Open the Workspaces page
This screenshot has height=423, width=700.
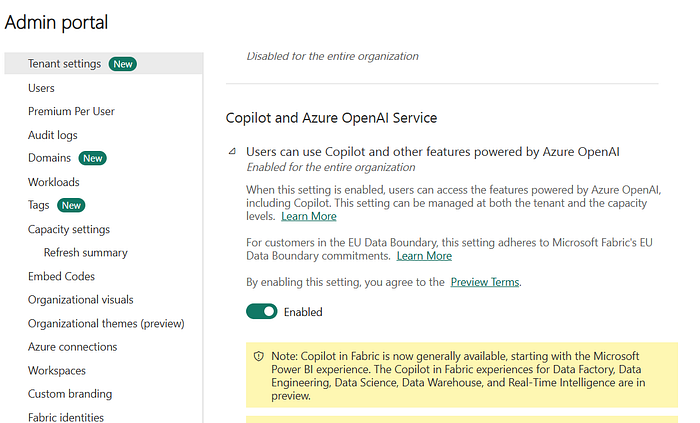tap(57, 370)
